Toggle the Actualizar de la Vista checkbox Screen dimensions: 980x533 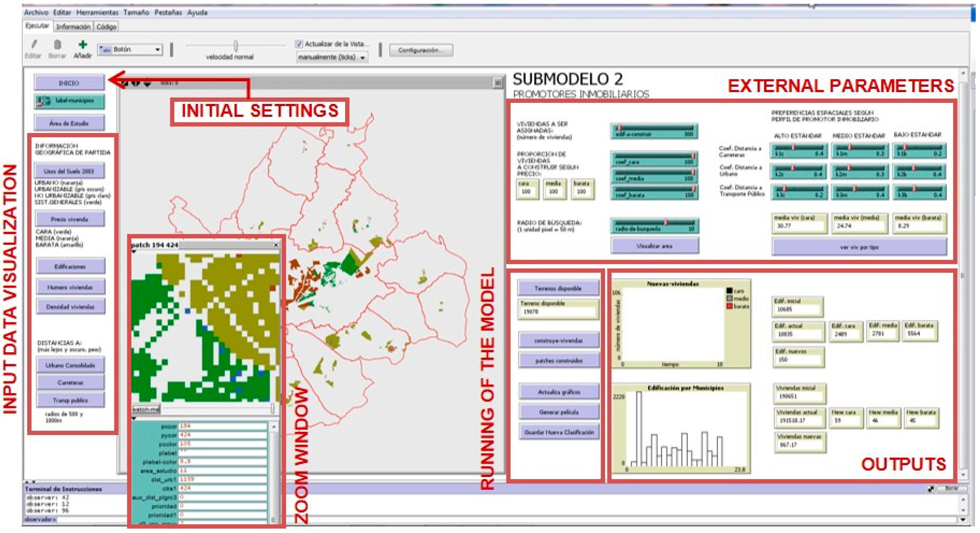click(x=299, y=44)
